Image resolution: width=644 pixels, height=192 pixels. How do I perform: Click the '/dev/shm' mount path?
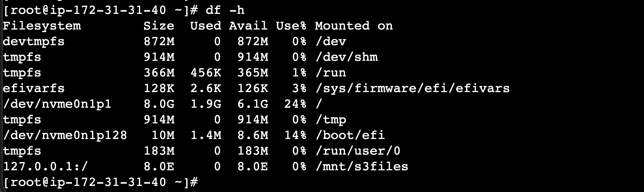click(346, 57)
